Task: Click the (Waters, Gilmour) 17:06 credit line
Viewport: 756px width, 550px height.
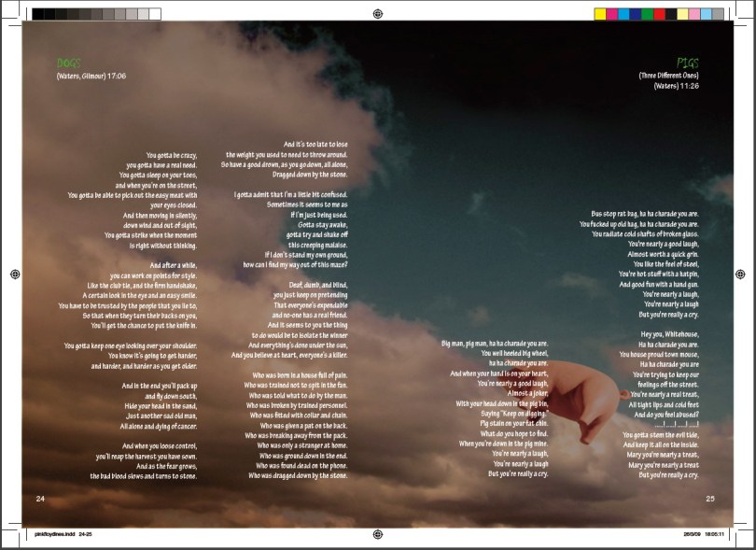Action: click(91, 76)
